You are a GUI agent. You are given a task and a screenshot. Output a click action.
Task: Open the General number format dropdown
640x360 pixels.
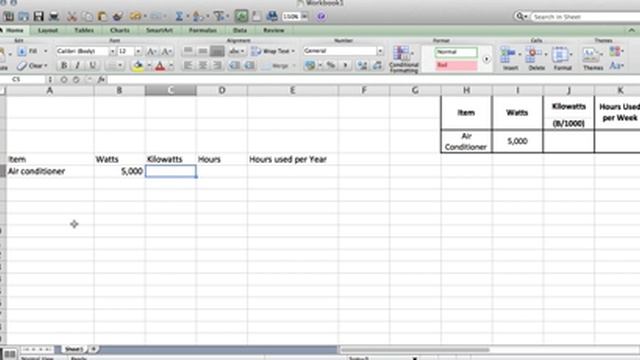pyautogui.click(x=380, y=51)
